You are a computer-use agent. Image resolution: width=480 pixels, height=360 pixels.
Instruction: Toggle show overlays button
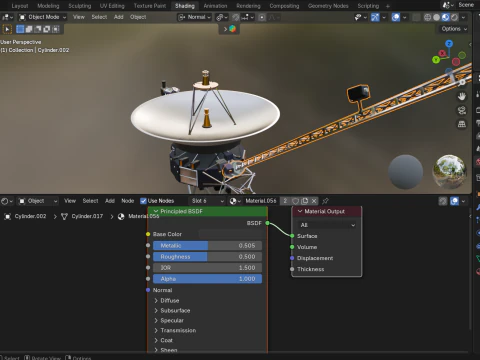396,17
